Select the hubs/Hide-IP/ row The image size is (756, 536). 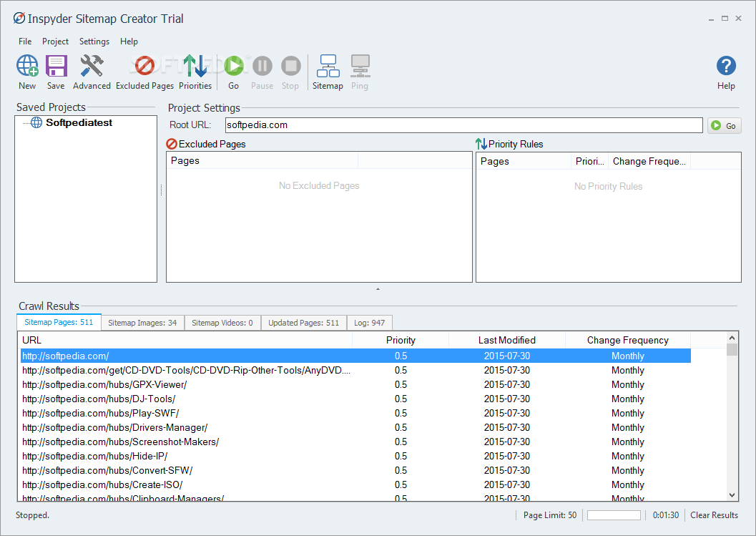coord(355,456)
